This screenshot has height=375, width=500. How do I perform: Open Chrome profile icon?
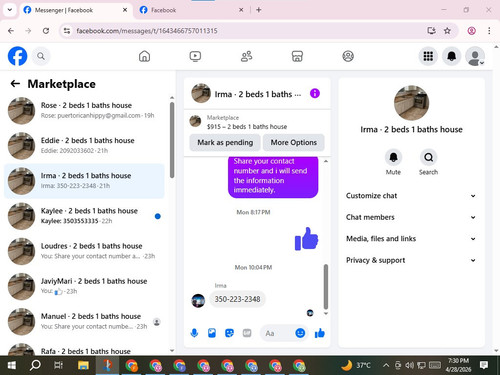click(x=471, y=31)
